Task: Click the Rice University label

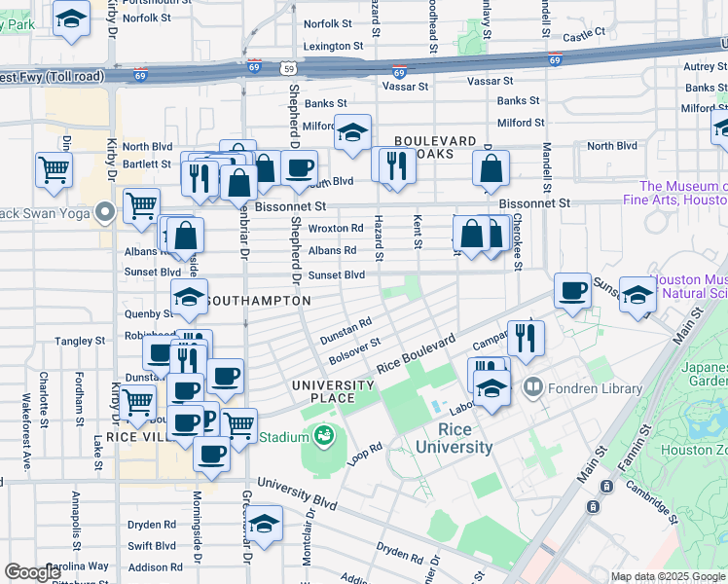Action: [x=454, y=438]
